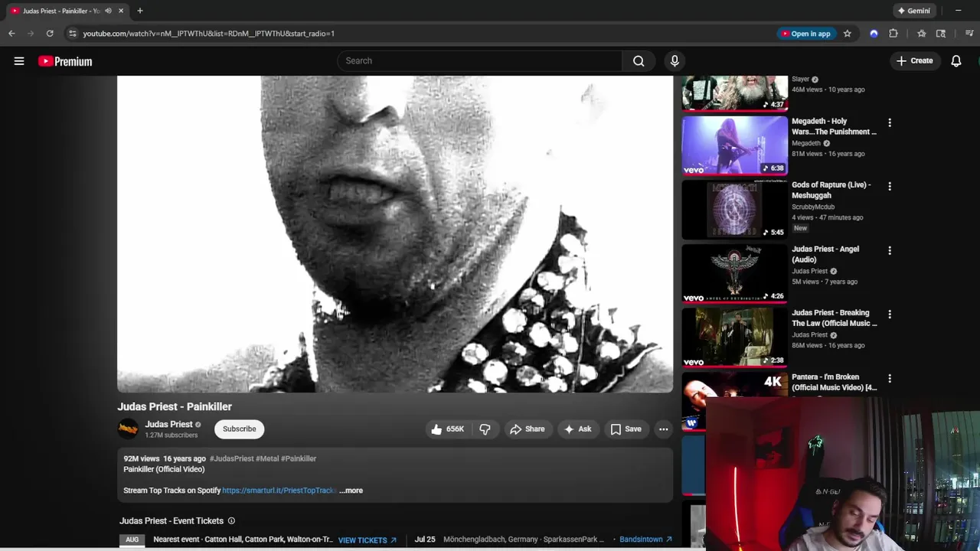
Task: Click the #JudasPriest hashtag
Action: [232, 458]
